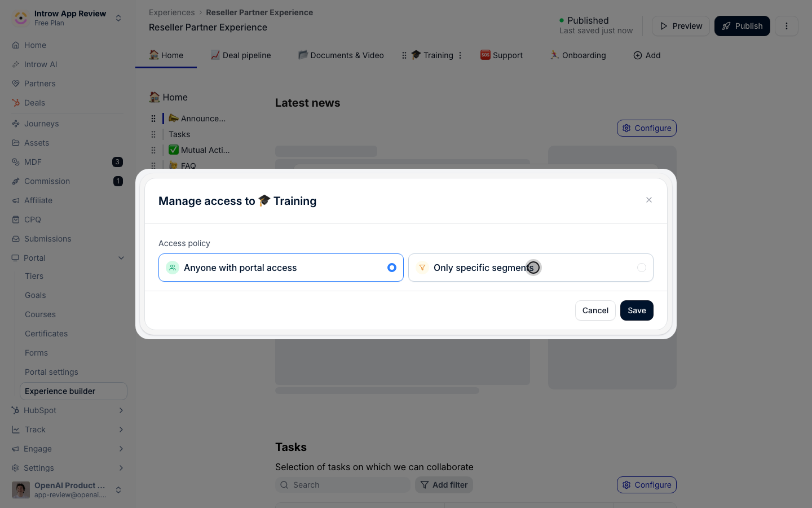This screenshot has width=812, height=508.
Task: Click the Submissions inbox icon
Action: coord(16,239)
